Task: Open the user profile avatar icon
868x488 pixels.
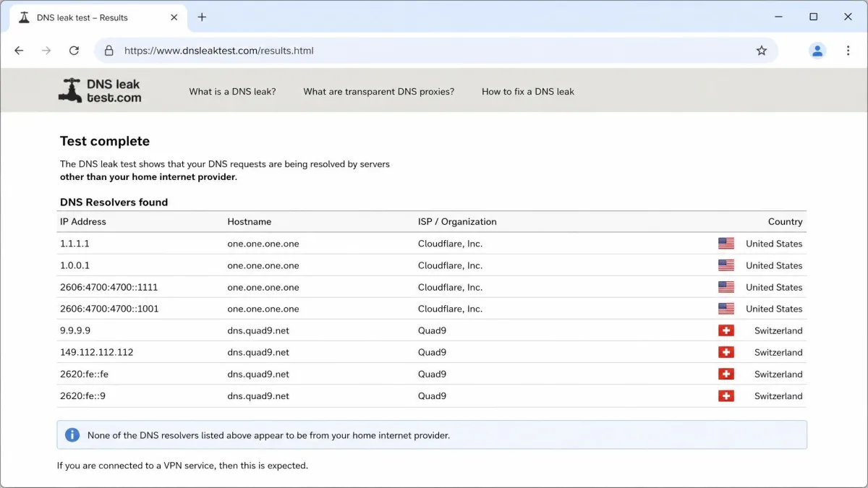Action: [x=817, y=51]
